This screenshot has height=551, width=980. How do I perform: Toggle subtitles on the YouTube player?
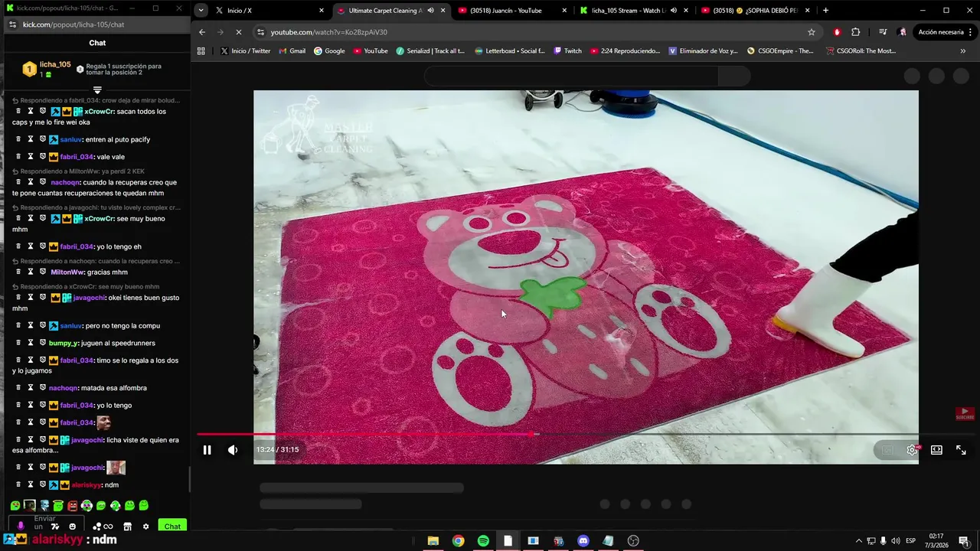pyautogui.click(x=887, y=450)
